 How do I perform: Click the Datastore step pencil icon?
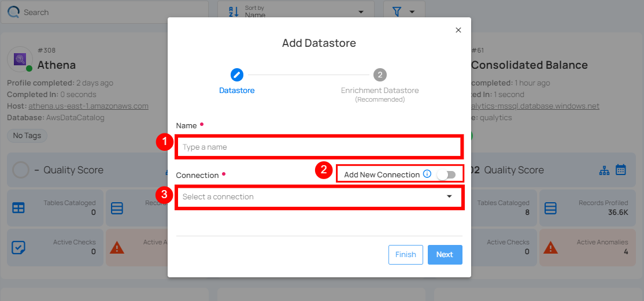237,75
